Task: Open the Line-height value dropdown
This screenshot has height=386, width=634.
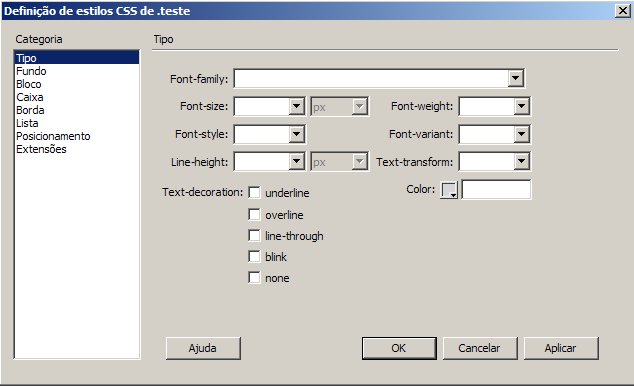Action: (297, 162)
